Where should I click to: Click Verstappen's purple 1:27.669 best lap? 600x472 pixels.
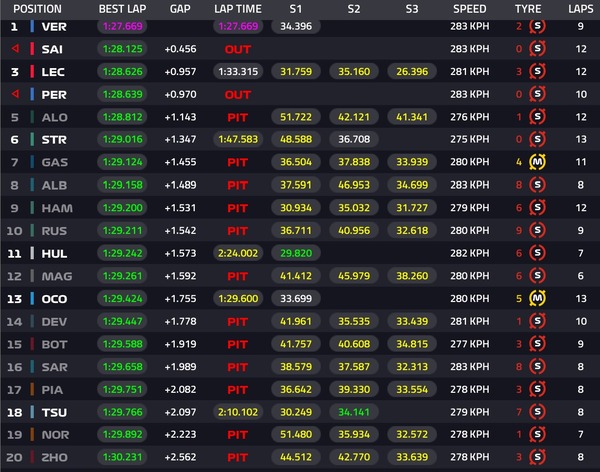point(122,26)
